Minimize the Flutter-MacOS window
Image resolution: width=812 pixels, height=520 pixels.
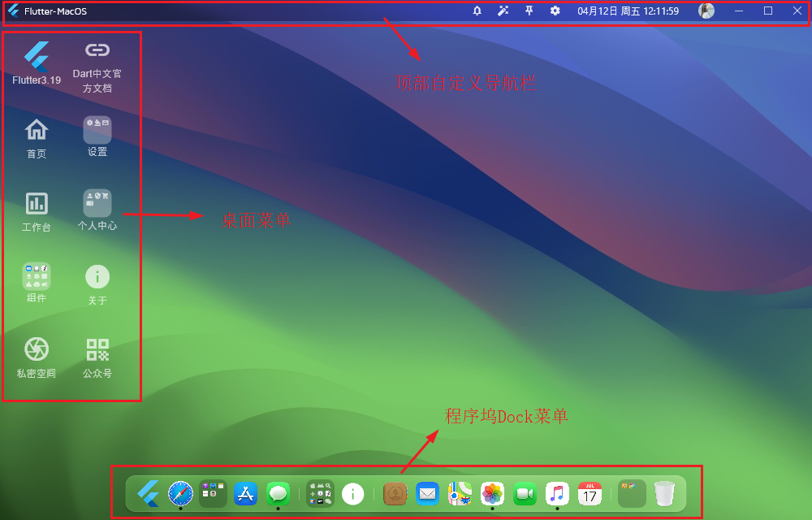tap(739, 11)
